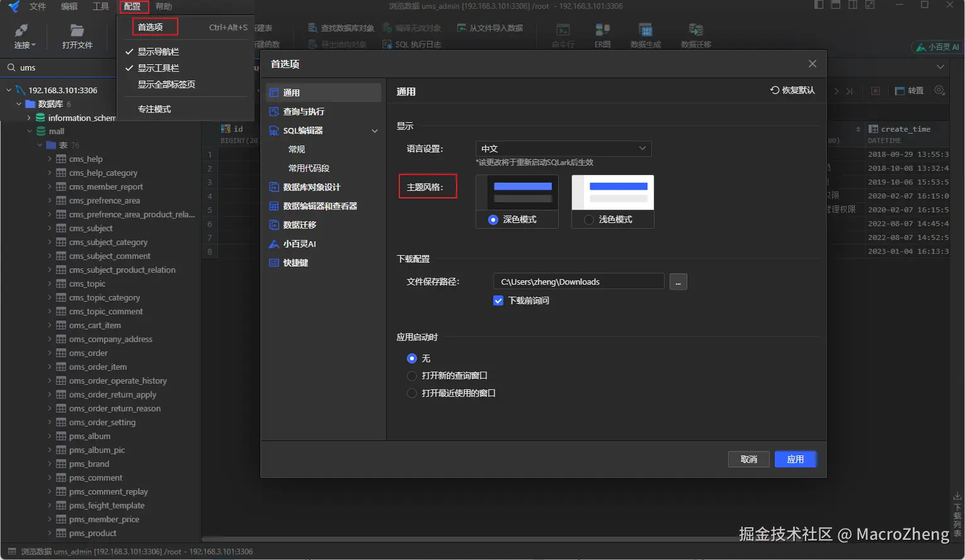The height and width of the screenshot is (560, 965).
Task: Collapse the 数据库 tree node
Action: tap(19, 104)
